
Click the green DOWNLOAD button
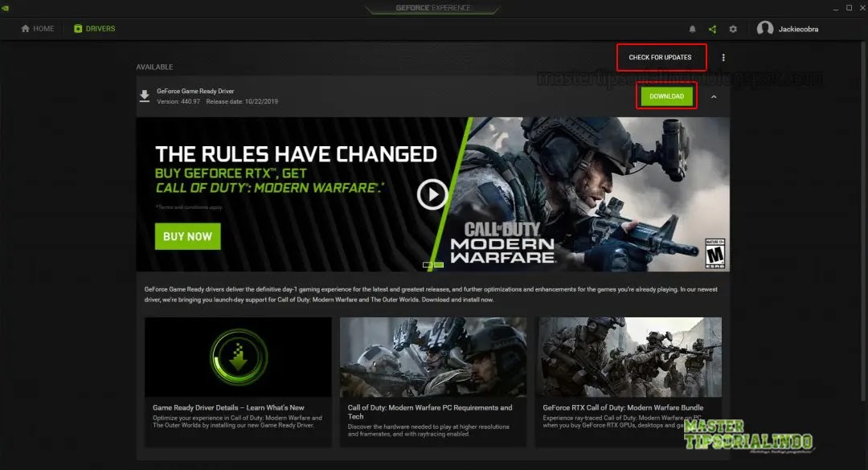click(666, 96)
